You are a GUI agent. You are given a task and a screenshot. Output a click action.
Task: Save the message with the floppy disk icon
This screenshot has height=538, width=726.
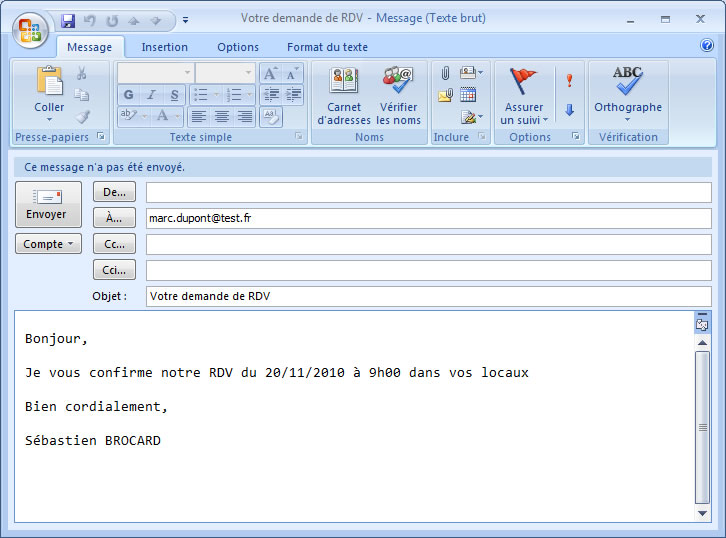[68, 20]
